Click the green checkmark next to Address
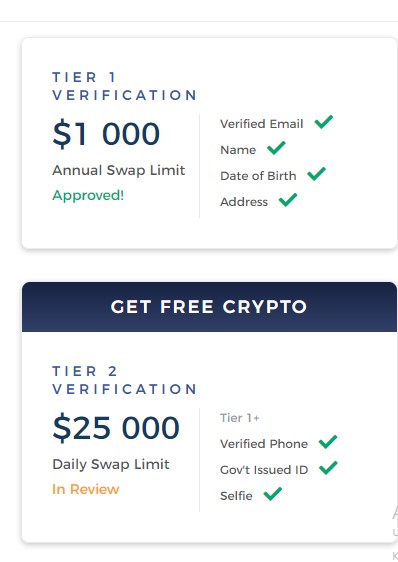398x562 pixels. [x=288, y=200]
